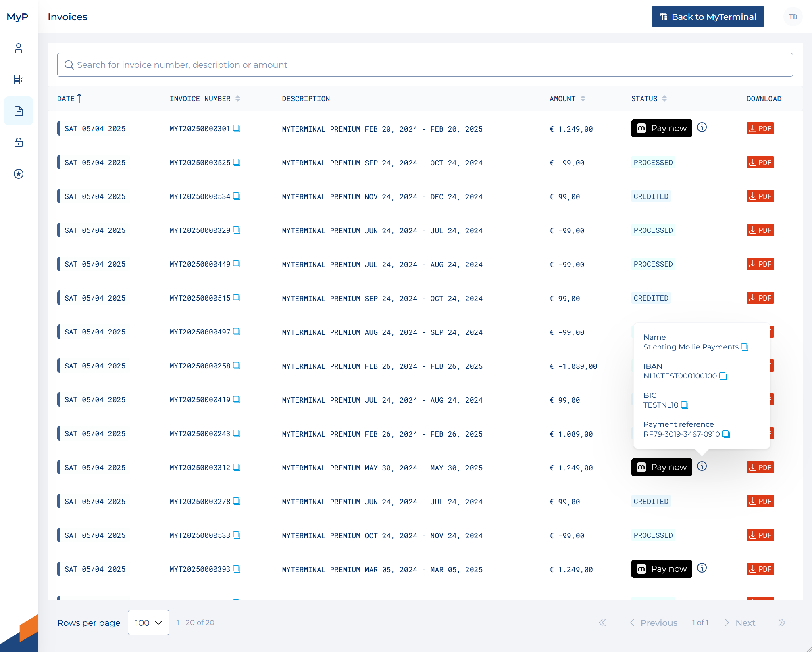Copy invoice number MYT20250000301

(x=237, y=128)
